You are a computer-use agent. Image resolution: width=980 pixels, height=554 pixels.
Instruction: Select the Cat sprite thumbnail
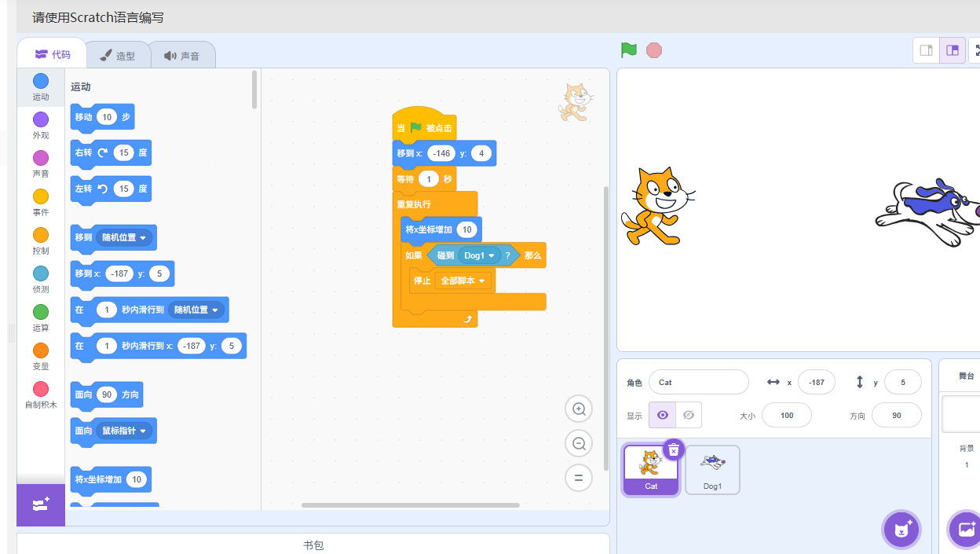coord(651,470)
